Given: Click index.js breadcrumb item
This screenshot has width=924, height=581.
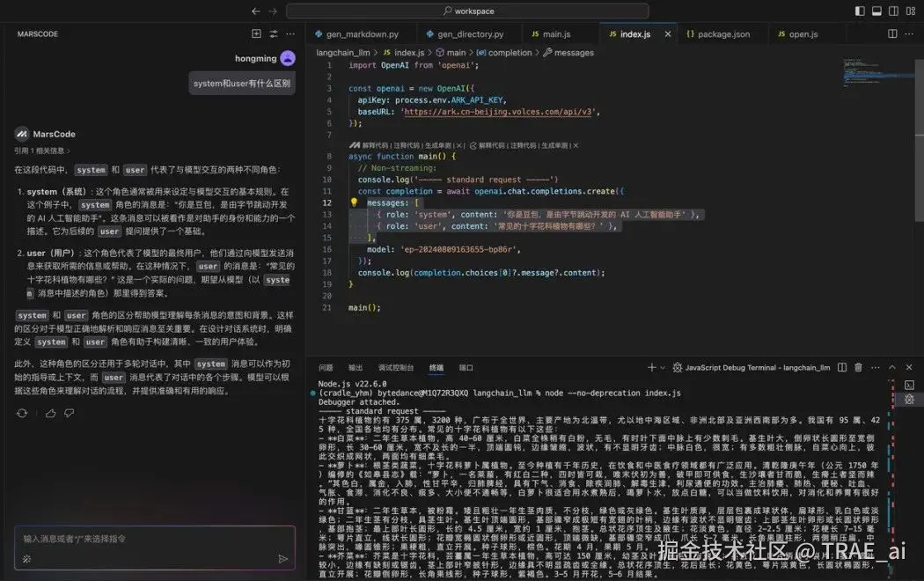Looking at the screenshot, I should pyautogui.click(x=404, y=53).
